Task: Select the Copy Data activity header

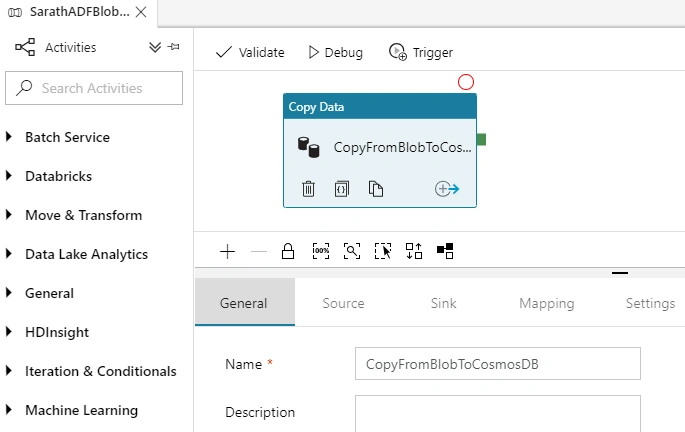Action: (380, 107)
